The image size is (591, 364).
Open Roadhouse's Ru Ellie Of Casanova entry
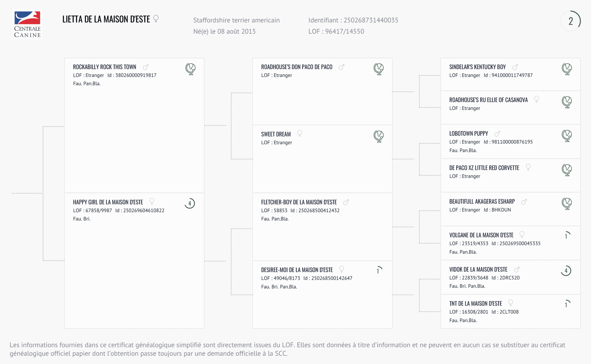point(488,100)
